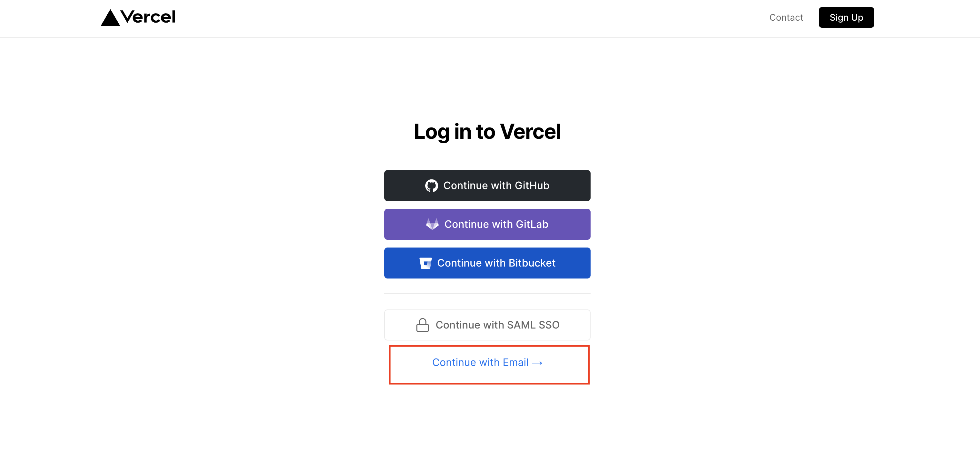
Task: Click the Bitbucket bucket icon
Action: point(425,263)
